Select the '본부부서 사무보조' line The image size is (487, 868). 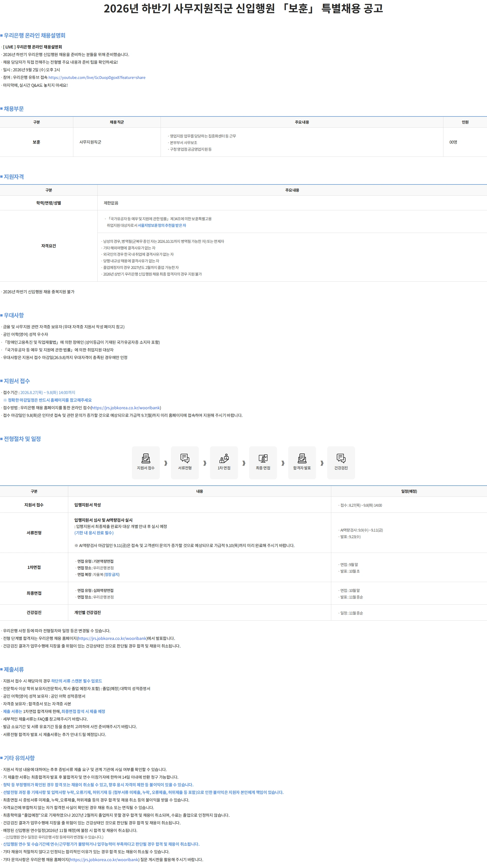(184, 143)
